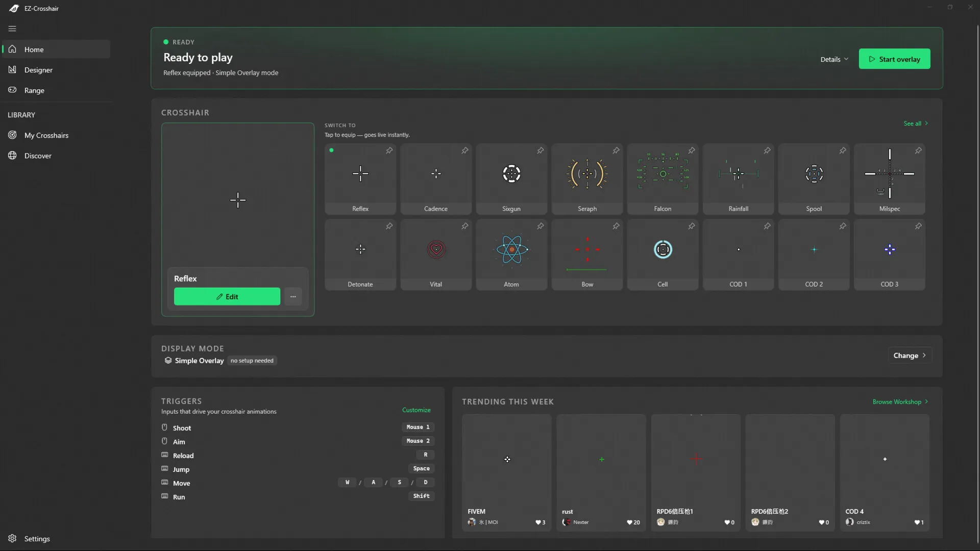The image size is (980, 551).
Task: Equip the Falcon crosshair
Action: point(663,179)
